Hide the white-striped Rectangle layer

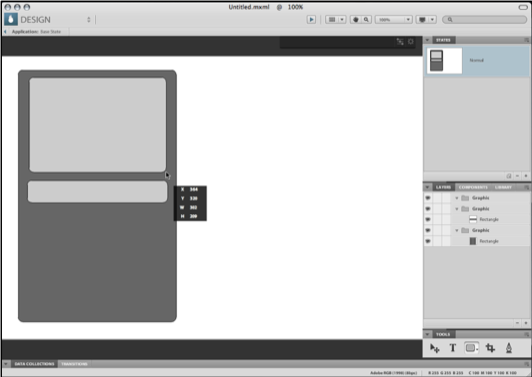pos(428,220)
